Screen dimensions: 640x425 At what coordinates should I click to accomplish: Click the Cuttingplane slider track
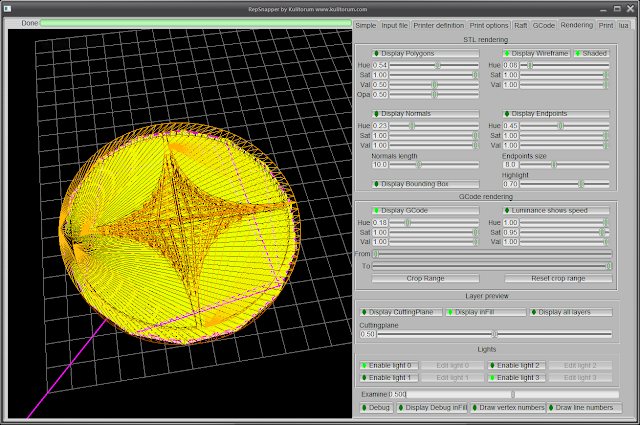pos(496,334)
